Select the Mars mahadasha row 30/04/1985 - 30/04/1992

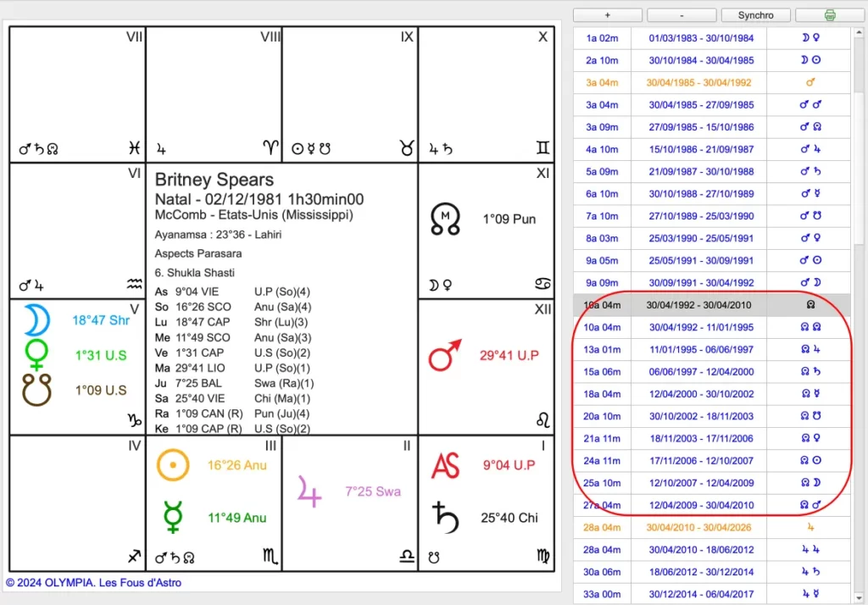[x=712, y=82]
